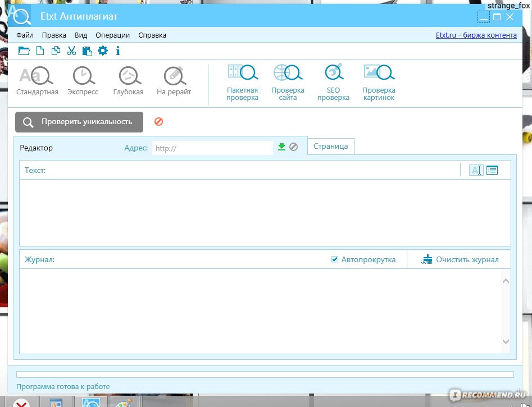The image size is (532, 407).
Task: Open file via the folder icon
Action: click(24, 51)
